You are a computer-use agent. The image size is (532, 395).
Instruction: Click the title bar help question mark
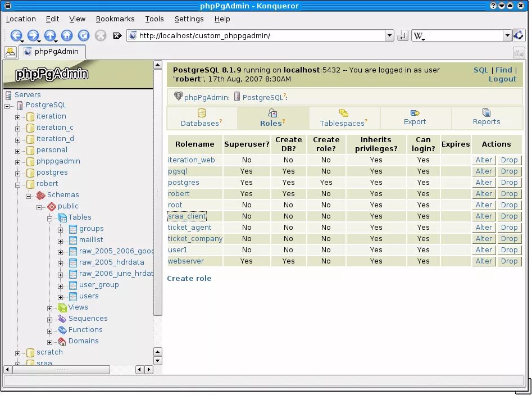pos(493,6)
